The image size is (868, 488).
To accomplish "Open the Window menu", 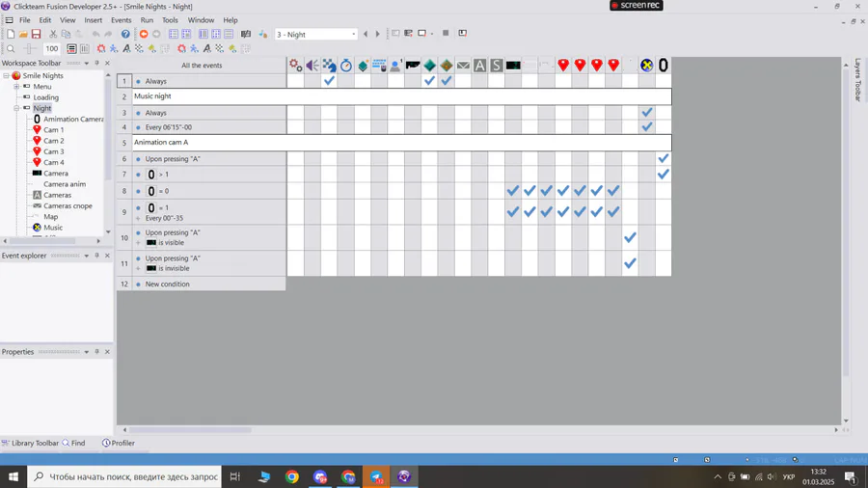I will click(201, 20).
